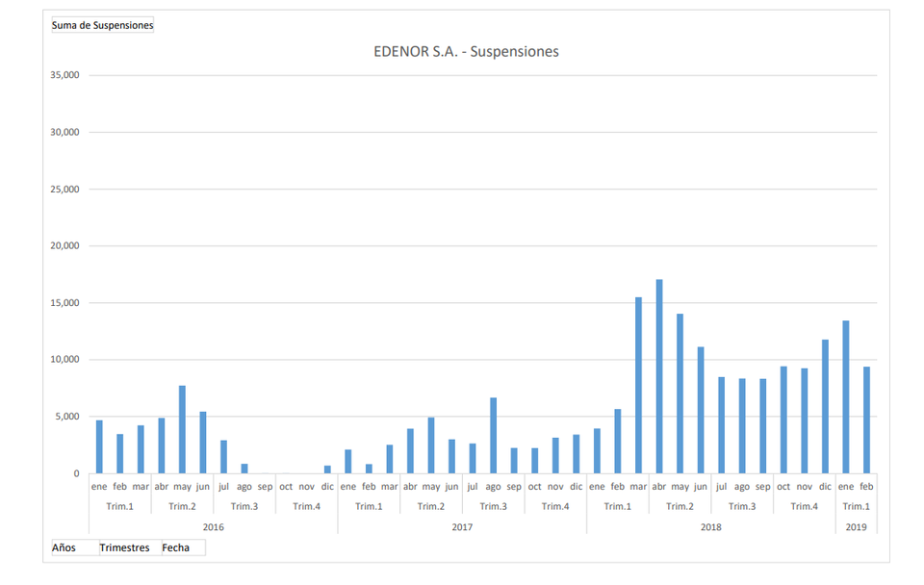This screenshot has height=585, width=924.
Task: Click the 25,000 axis label
Action: pyautogui.click(x=64, y=190)
